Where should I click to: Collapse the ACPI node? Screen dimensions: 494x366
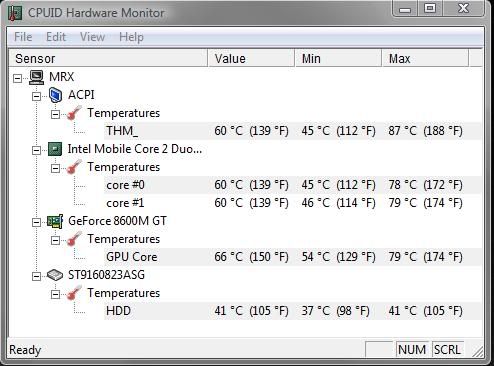(x=36, y=96)
